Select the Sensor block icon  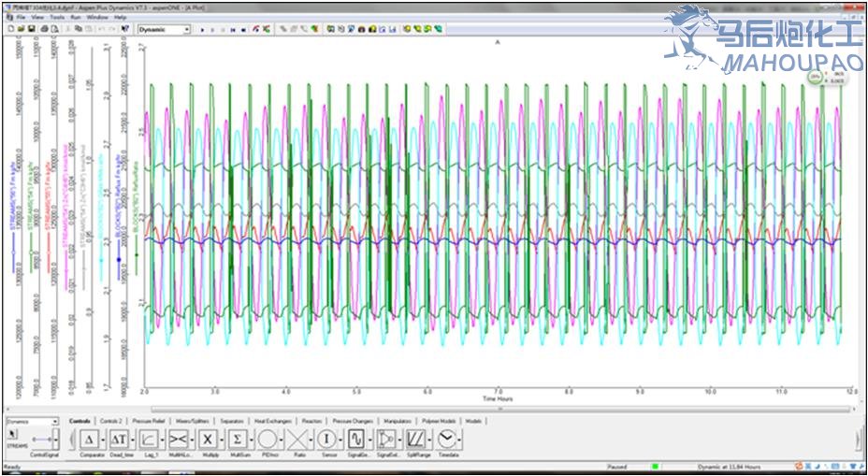326,439
